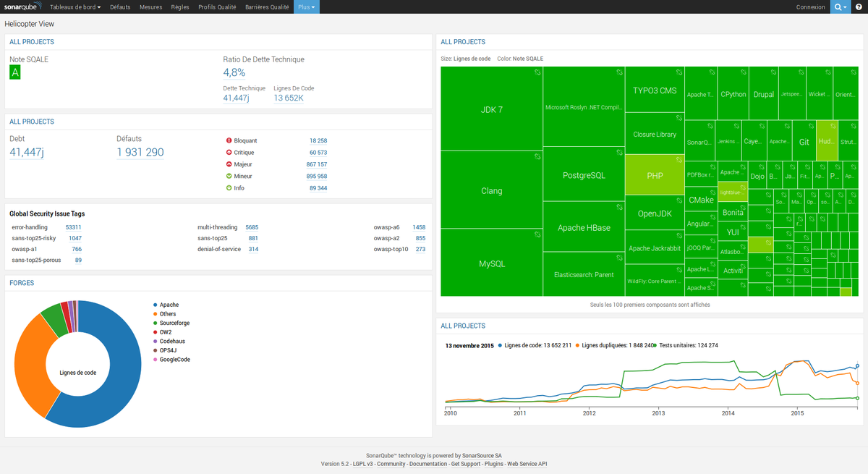The image size is (868, 474).
Task: Open the search magnifier icon
Action: 838,7
